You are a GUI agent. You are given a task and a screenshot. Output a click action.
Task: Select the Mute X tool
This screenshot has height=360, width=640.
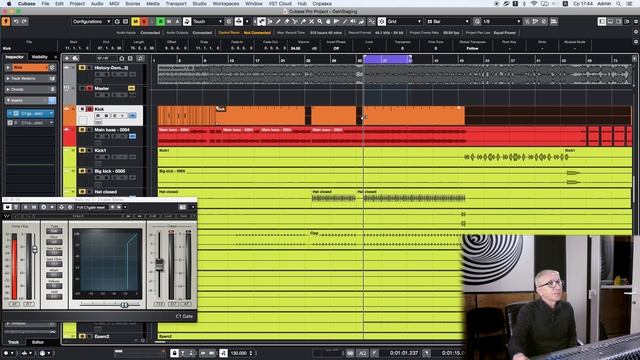pos(311,21)
